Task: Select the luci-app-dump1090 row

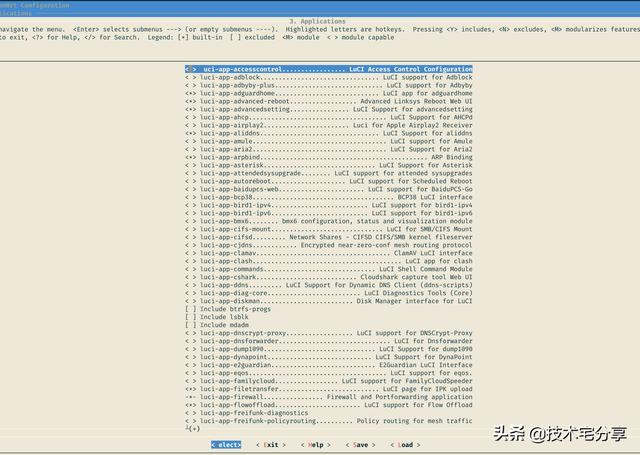Action: tap(329, 349)
